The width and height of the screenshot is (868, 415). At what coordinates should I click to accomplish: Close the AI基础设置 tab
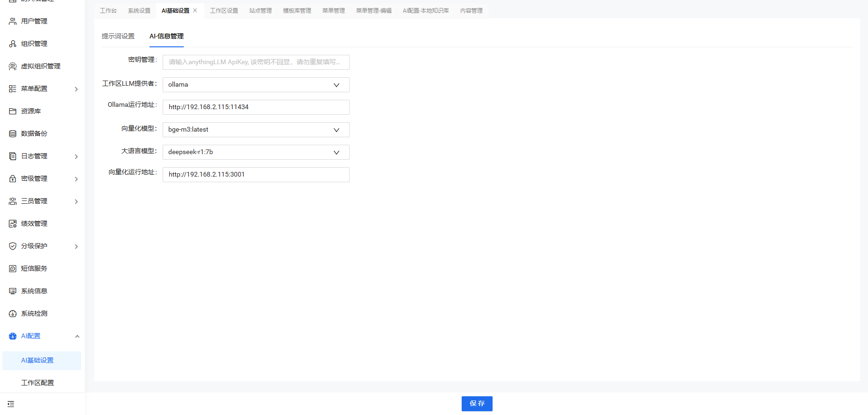click(x=195, y=10)
